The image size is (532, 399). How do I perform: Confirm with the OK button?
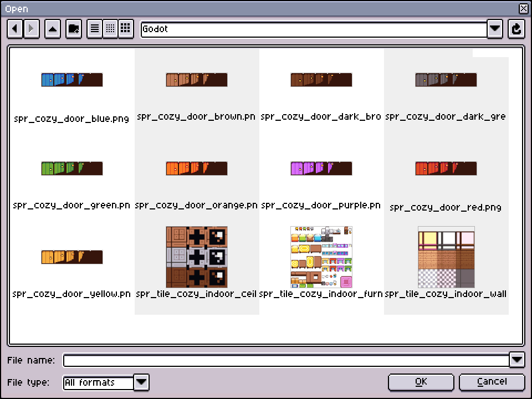click(421, 382)
